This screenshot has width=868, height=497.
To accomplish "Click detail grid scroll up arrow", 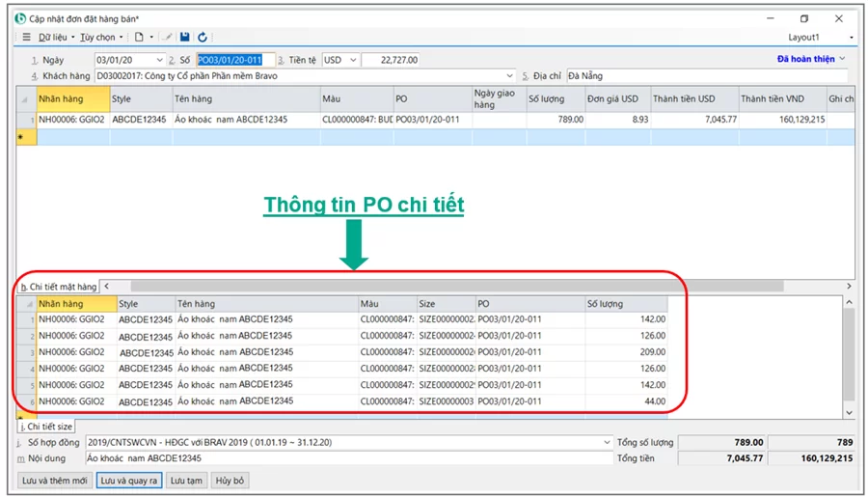I will [x=849, y=302].
